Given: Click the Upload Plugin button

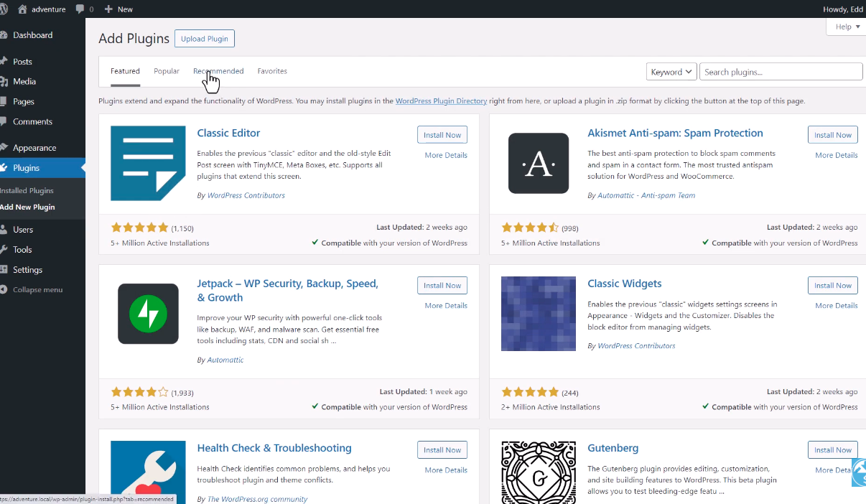Looking at the screenshot, I should pyautogui.click(x=204, y=39).
